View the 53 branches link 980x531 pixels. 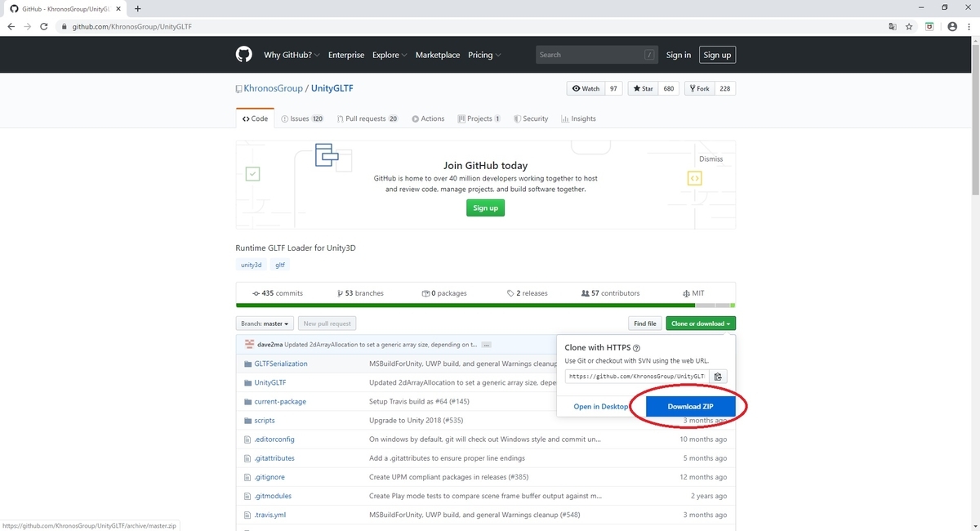pos(360,293)
